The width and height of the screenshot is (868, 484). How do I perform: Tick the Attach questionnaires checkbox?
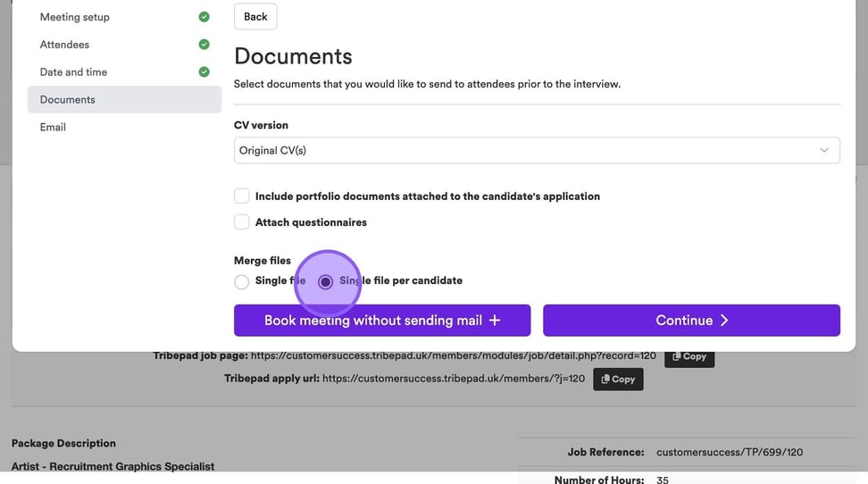[x=242, y=222]
